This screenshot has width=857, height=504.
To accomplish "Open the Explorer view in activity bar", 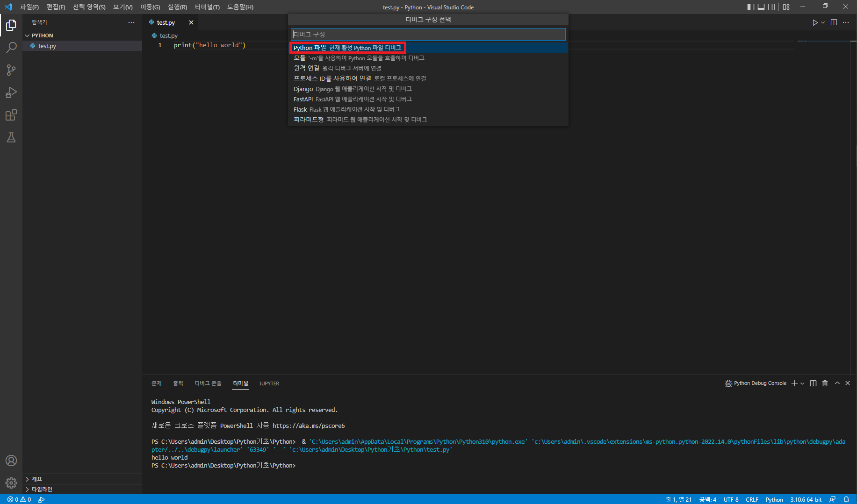I will tap(11, 25).
